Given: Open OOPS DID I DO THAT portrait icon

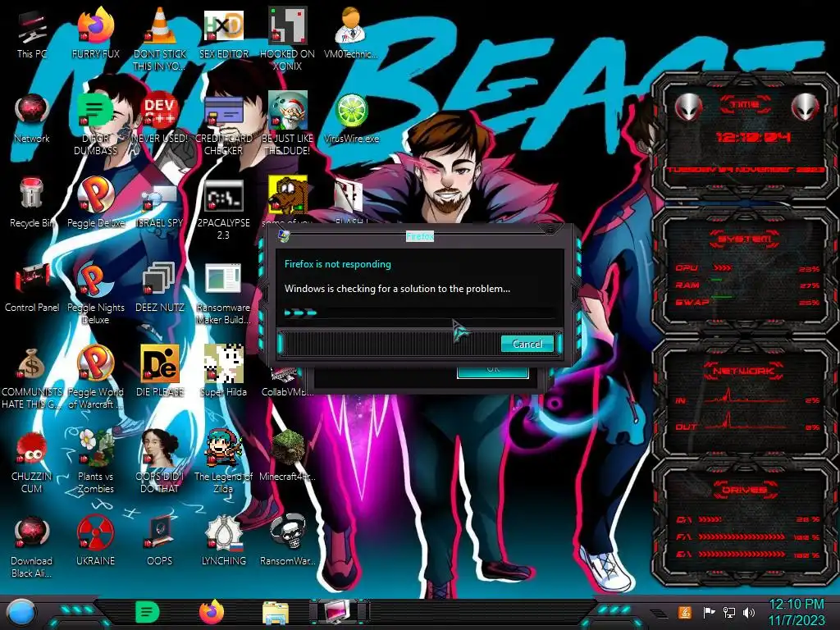Looking at the screenshot, I should pos(160,462).
